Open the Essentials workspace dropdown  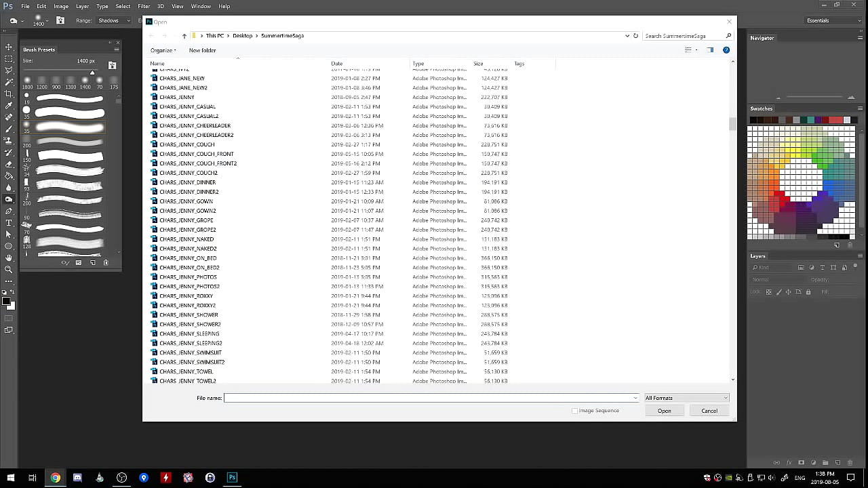pyautogui.click(x=833, y=20)
